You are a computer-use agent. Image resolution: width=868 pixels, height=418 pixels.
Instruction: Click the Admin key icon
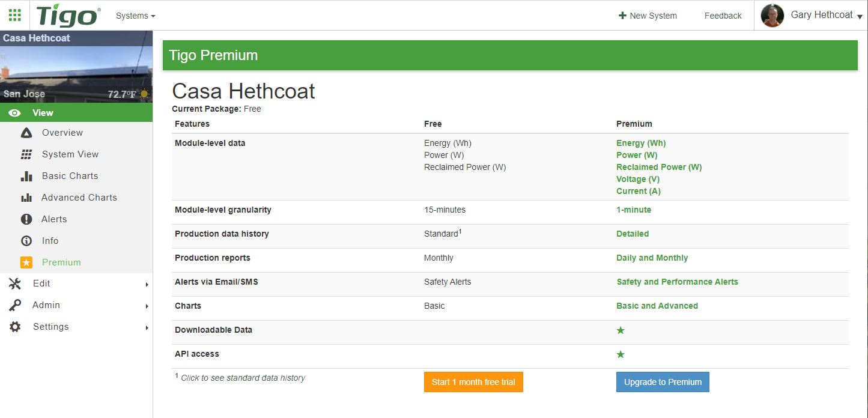(15, 305)
